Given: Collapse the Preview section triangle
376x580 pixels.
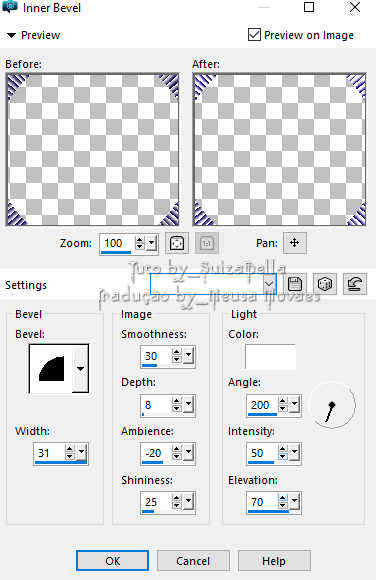Looking at the screenshot, I should point(11,36).
